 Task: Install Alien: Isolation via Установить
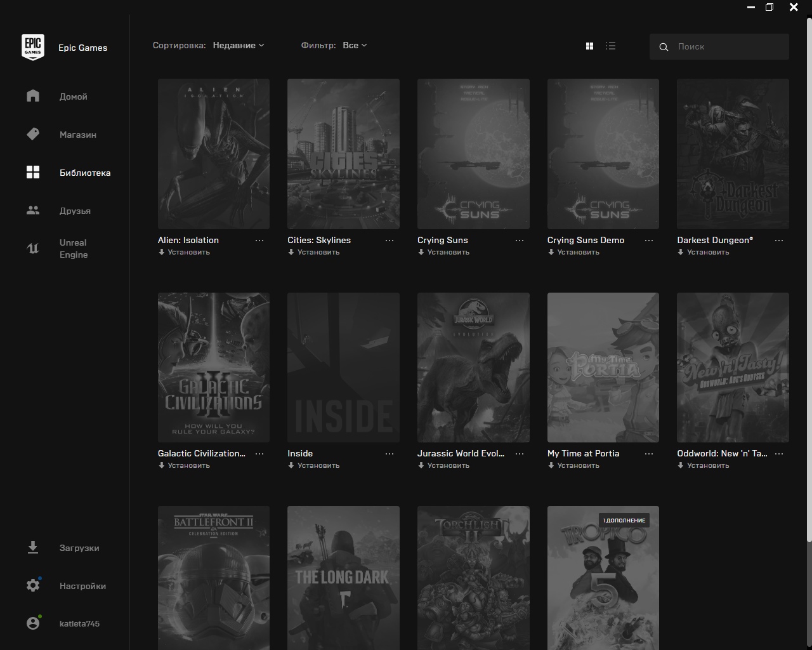pyautogui.click(x=184, y=252)
